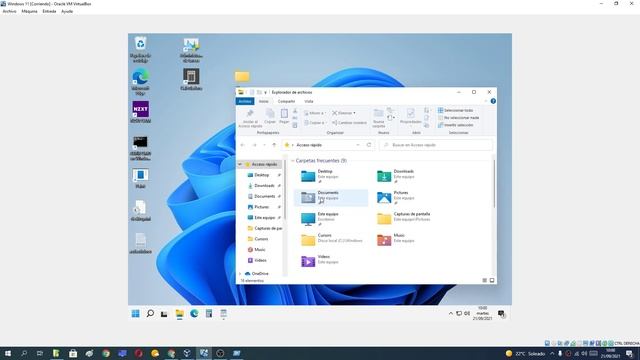Click the refresh icon beside the address bar

click(x=369, y=145)
